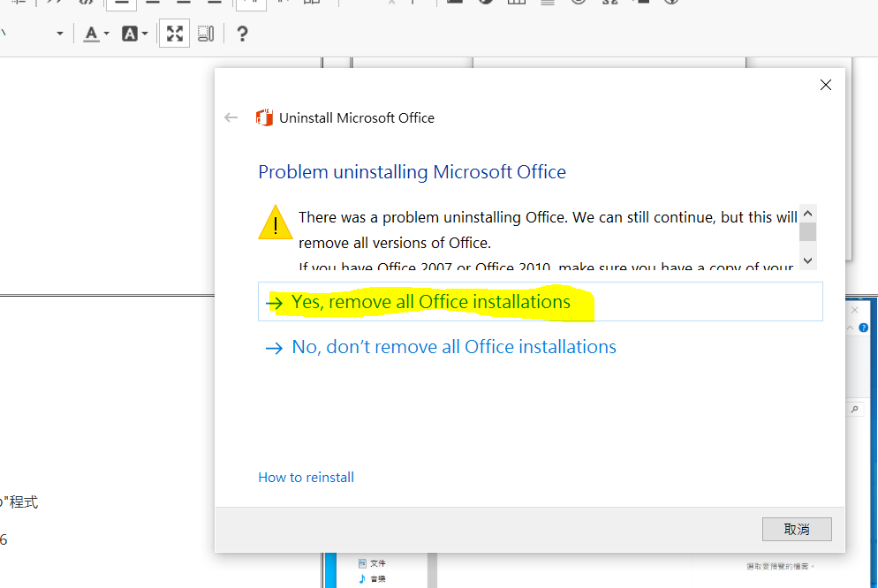Choose No, don't remove all Office installations

pos(440,347)
